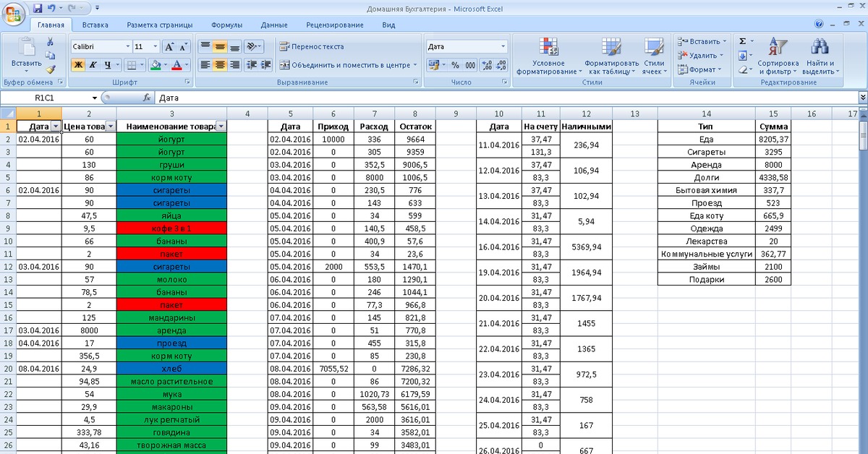Expand the Дата number format dropdown
868x454 pixels.
pos(503,46)
